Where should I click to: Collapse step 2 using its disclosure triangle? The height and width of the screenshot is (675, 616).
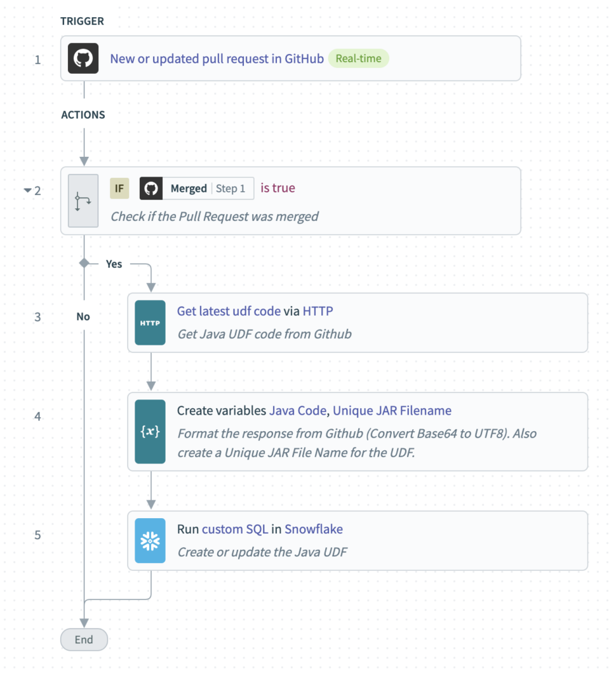click(x=27, y=189)
